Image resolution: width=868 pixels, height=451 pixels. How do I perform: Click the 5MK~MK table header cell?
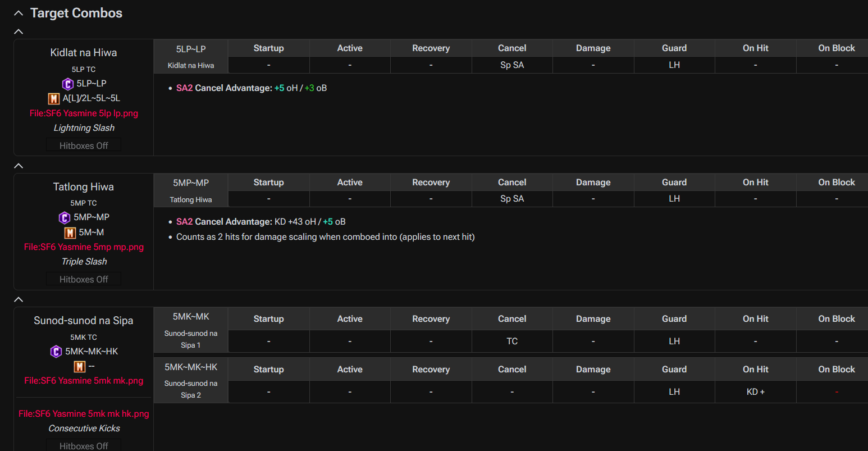pos(191,317)
